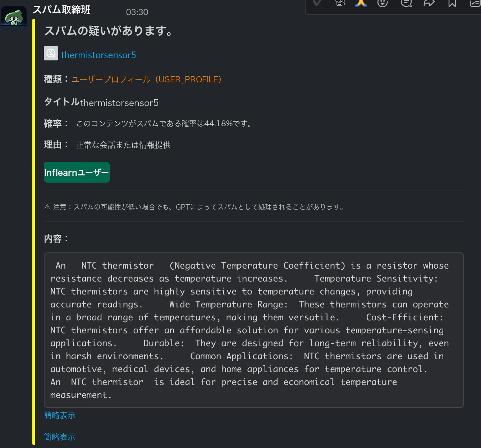This screenshot has width=481, height=448.
Task: Click the 確率： label
Action: point(56,124)
